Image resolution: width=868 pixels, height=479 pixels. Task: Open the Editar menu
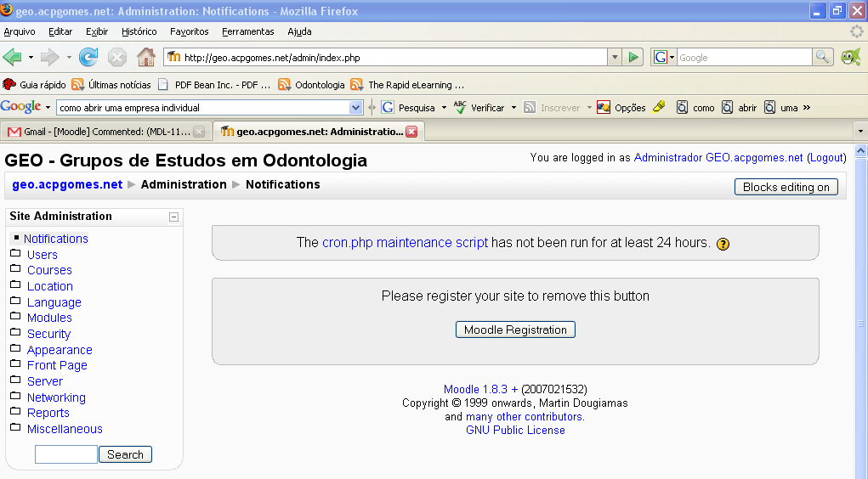pos(60,31)
